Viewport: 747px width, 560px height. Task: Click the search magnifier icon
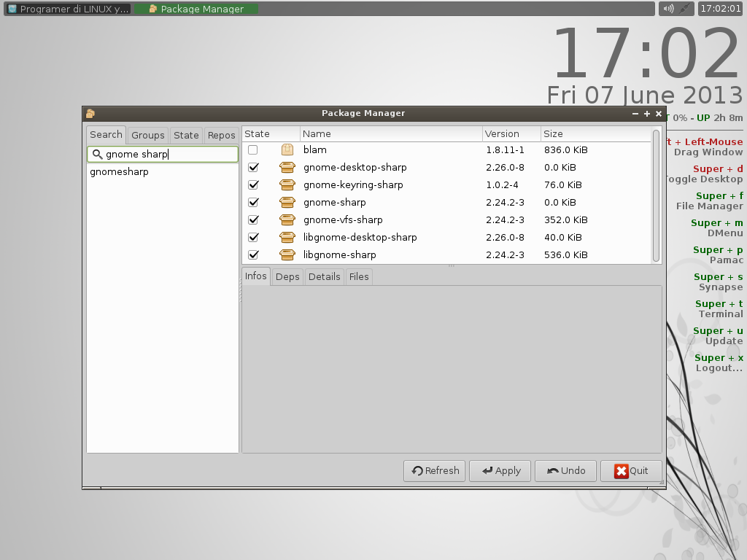(97, 155)
